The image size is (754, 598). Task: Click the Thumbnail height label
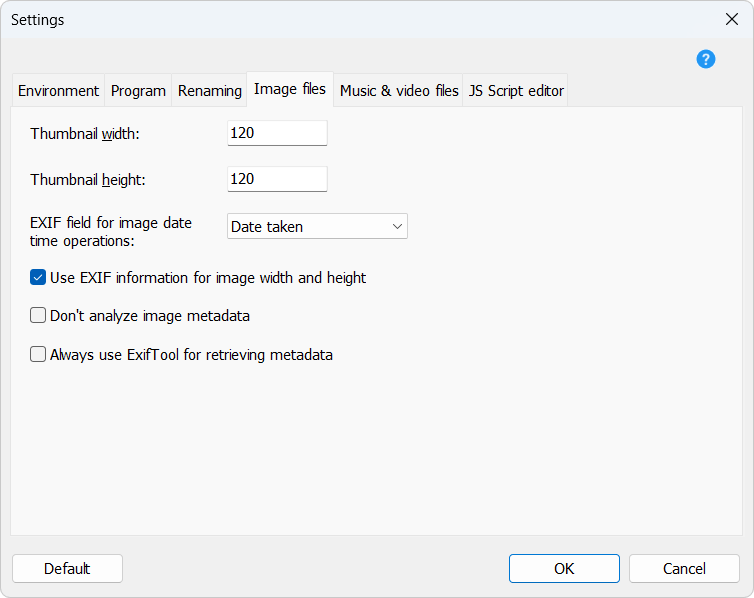[88, 180]
